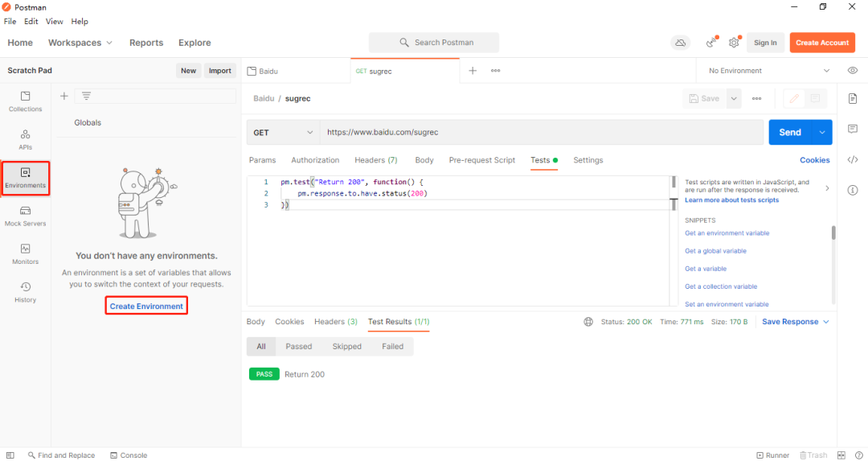
Task: Click the plus icon to open new tab
Action: tap(473, 70)
